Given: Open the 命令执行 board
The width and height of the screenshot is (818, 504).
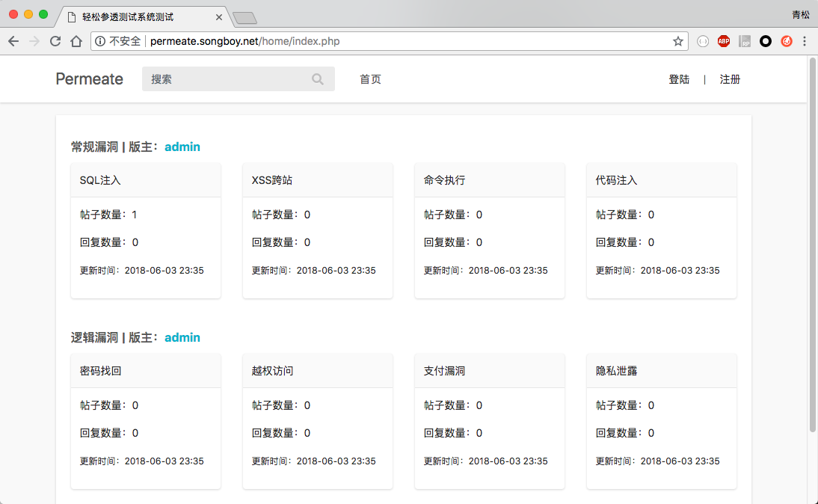Looking at the screenshot, I should pos(444,180).
